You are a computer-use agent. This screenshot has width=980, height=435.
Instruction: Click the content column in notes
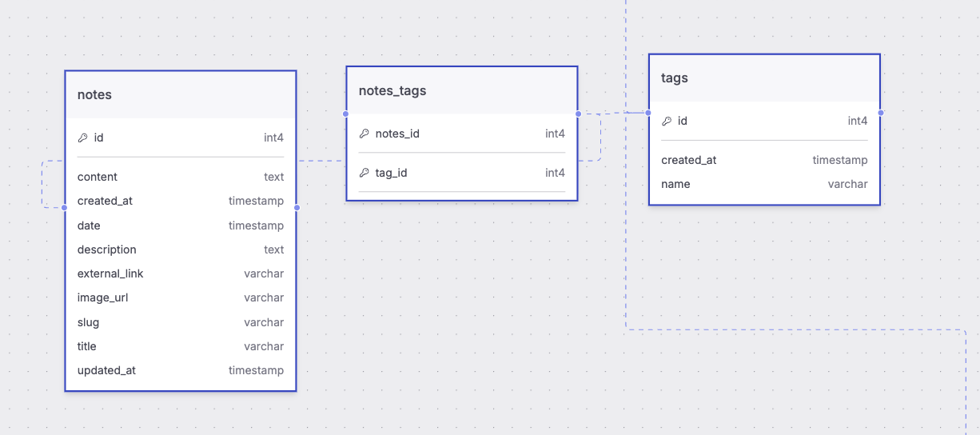coord(181,177)
